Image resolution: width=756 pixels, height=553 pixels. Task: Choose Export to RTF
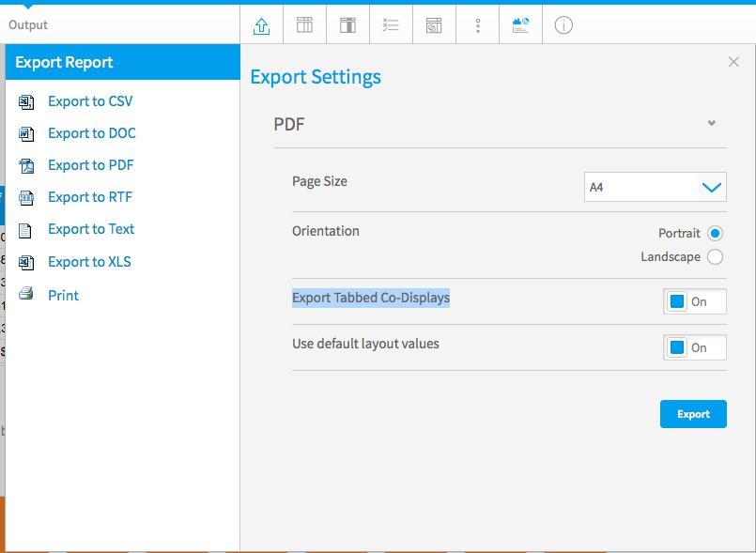point(89,197)
